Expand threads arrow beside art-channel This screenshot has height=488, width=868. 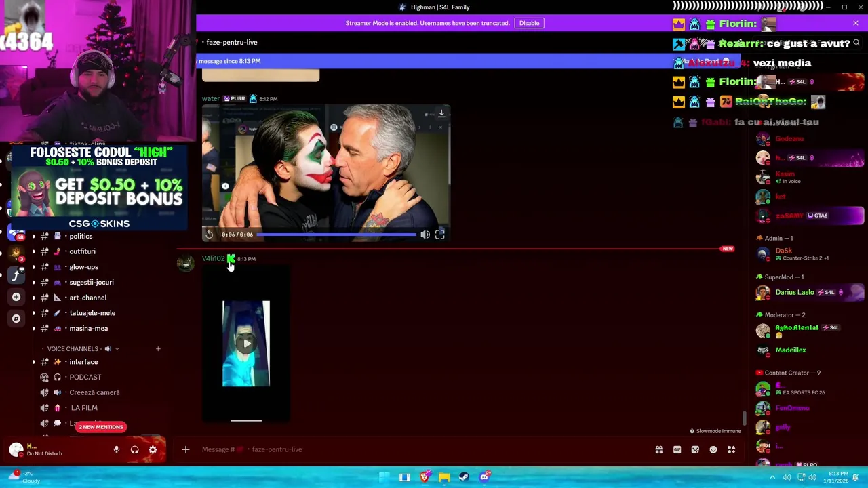(x=34, y=298)
